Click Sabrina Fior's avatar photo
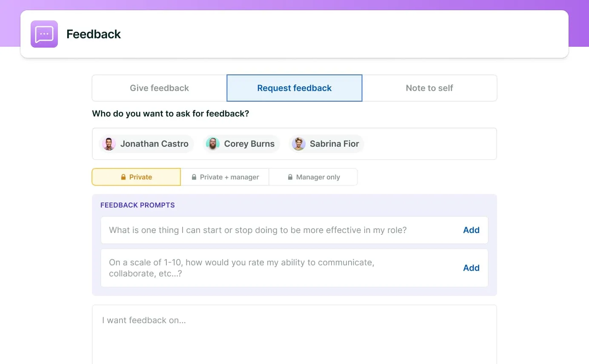589x364 pixels. (299, 144)
